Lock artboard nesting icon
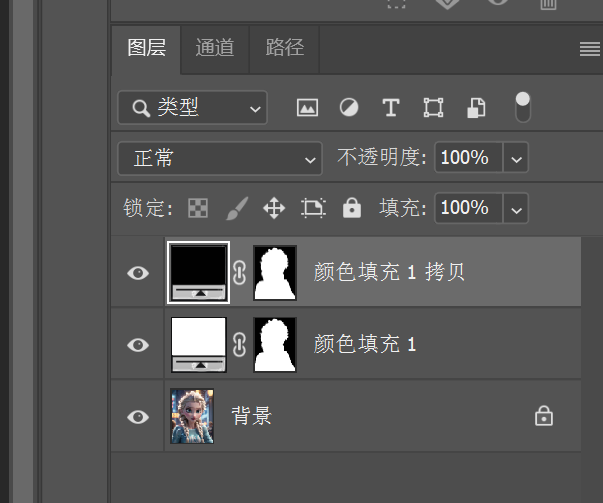 (313, 208)
